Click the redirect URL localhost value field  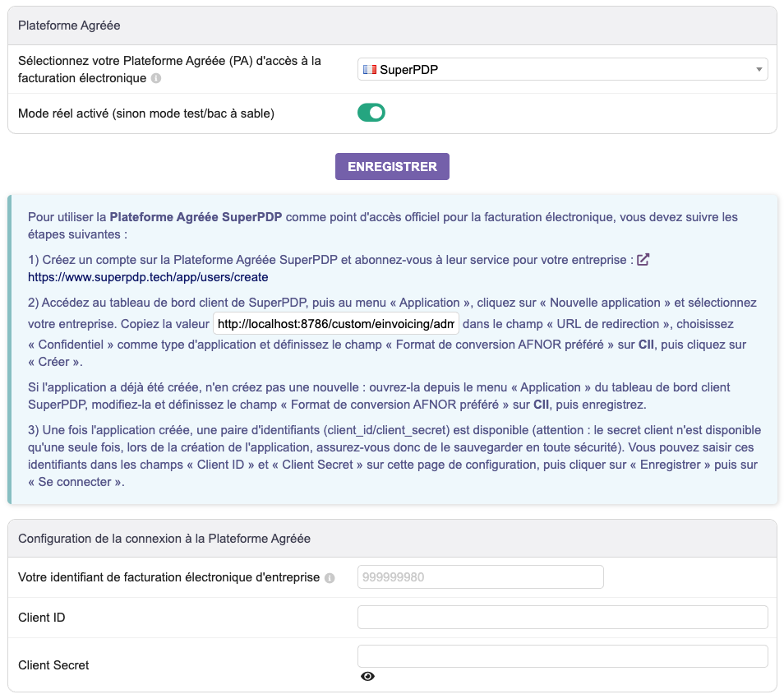pyautogui.click(x=336, y=324)
